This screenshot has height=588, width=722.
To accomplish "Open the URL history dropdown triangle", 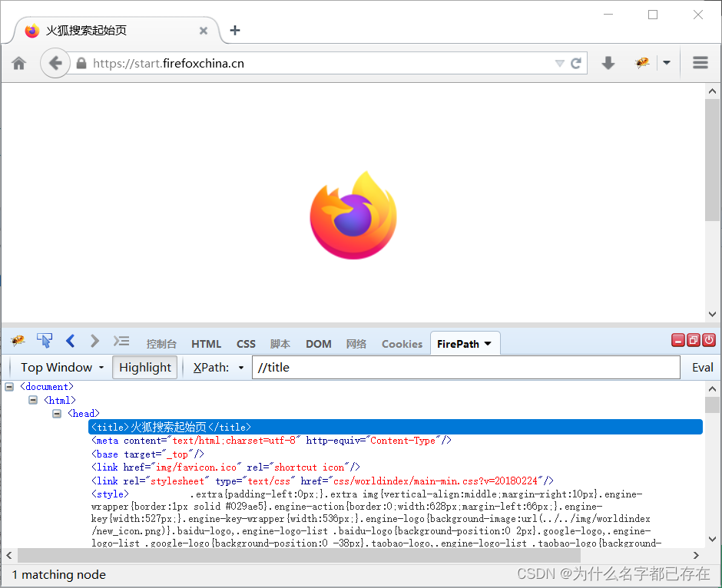I will pyautogui.click(x=559, y=63).
